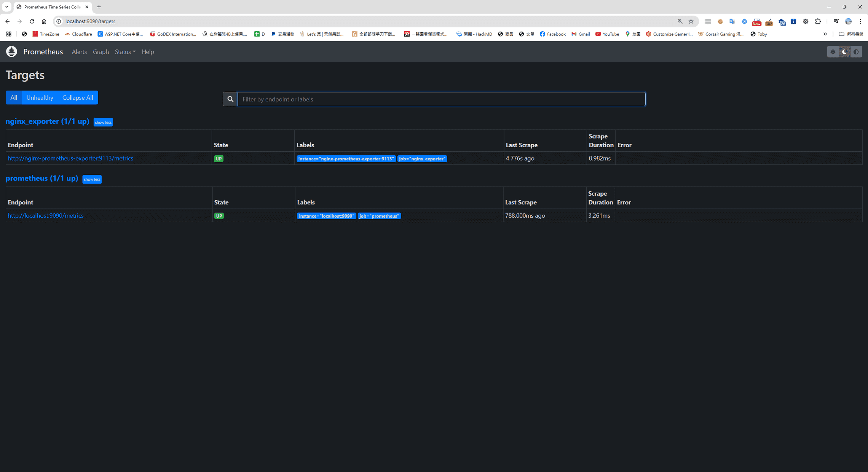Click the Prometheus logo icon
The height and width of the screenshot is (472, 868).
tap(11, 51)
